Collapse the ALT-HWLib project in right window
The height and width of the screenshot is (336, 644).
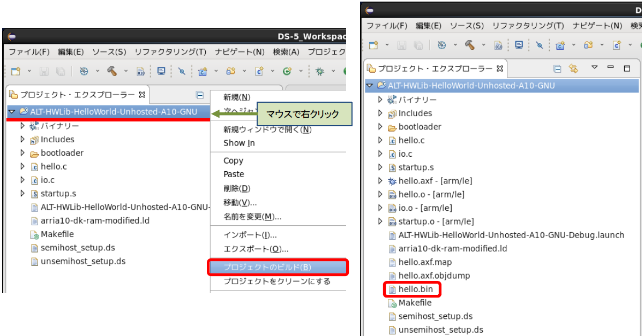tap(369, 86)
